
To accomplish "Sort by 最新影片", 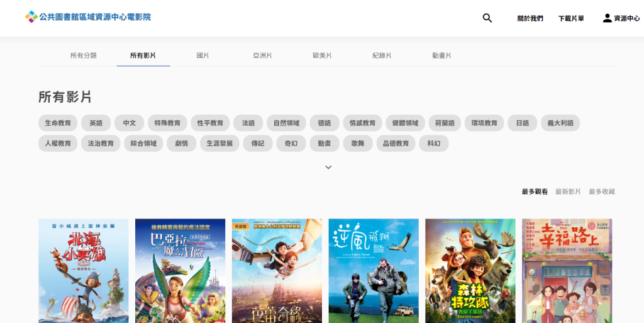I will pyautogui.click(x=568, y=191).
